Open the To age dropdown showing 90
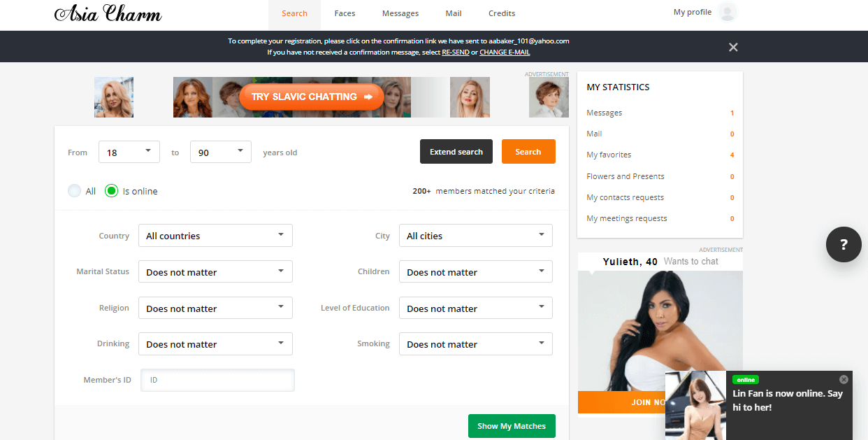The width and height of the screenshot is (868, 440). pyautogui.click(x=221, y=152)
